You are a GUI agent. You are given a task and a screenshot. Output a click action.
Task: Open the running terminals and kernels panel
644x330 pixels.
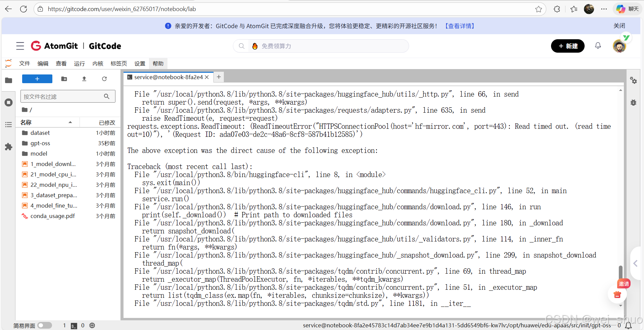[9, 102]
